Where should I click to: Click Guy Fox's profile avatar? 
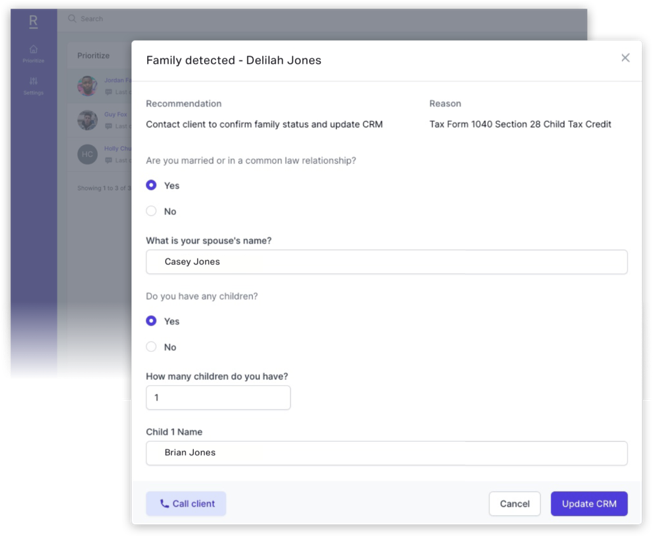tap(87, 120)
